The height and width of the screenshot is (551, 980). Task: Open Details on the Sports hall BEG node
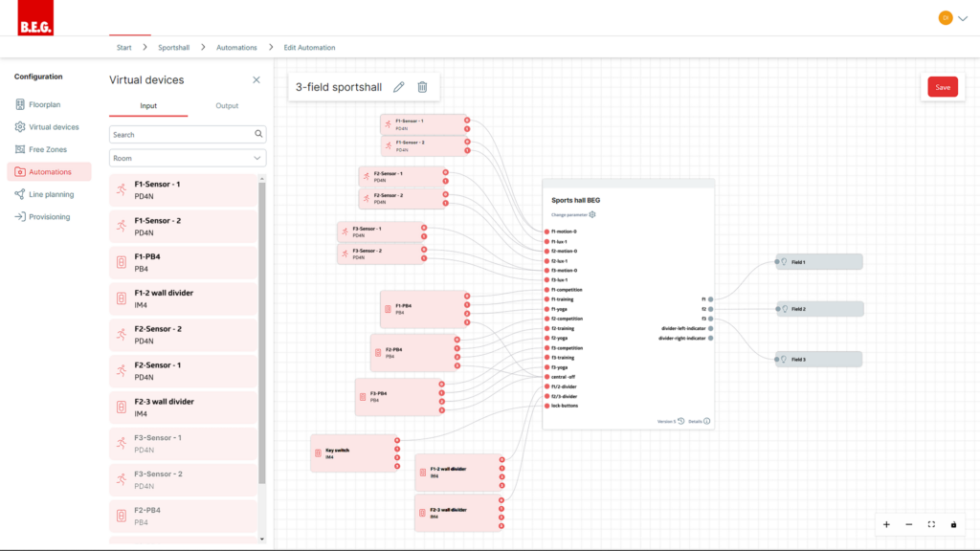coord(698,420)
